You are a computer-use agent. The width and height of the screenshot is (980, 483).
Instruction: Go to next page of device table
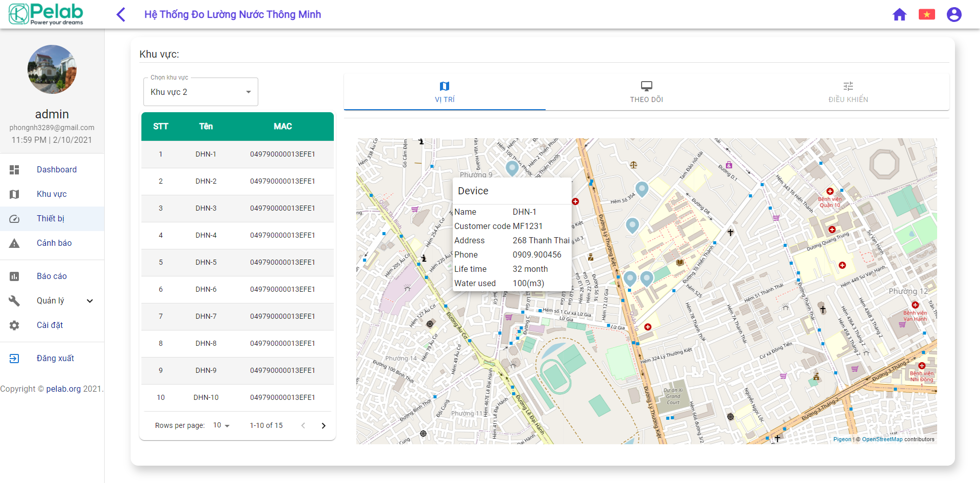(x=324, y=425)
